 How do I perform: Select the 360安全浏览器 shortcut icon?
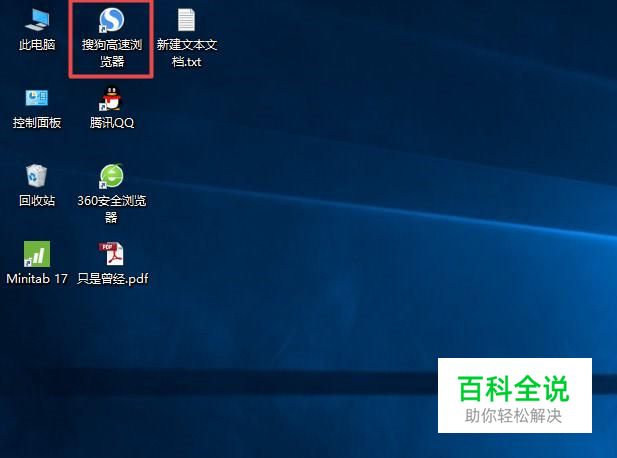(111, 176)
